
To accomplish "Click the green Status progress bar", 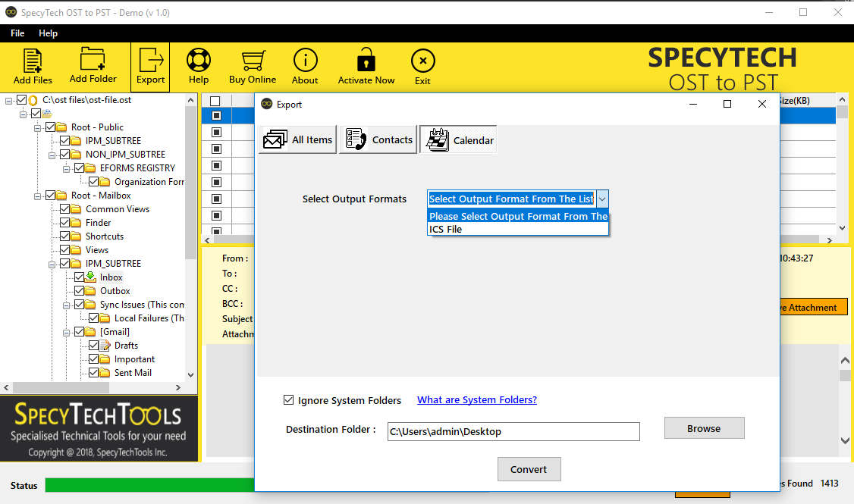I will (x=149, y=485).
